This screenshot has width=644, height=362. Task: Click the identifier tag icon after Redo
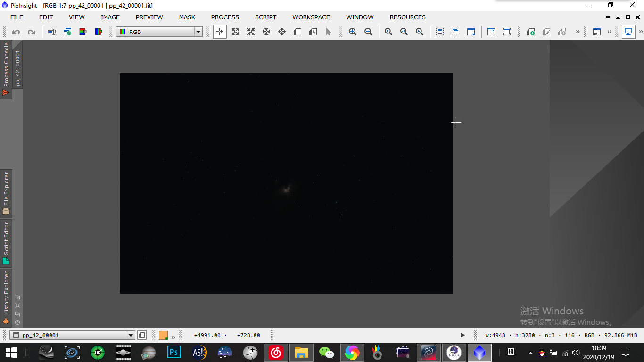[52, 32]
